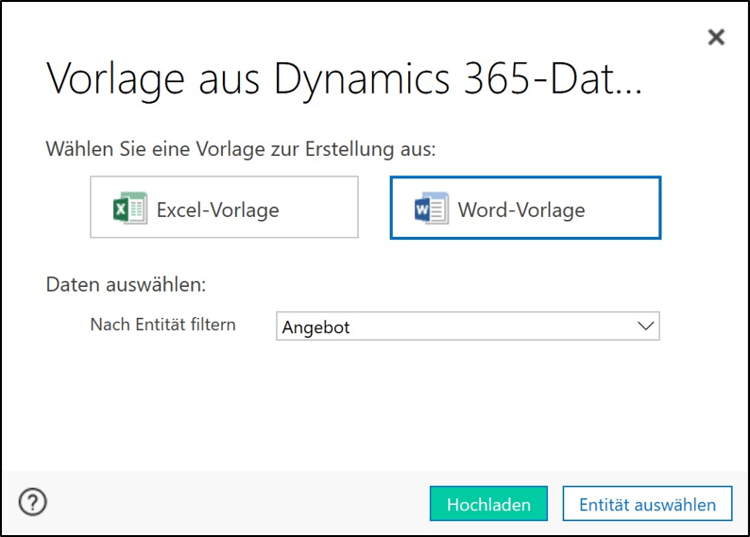Viewport: 750px width, 537px height.
Task: Select the Excel-Vorlage template option
Action: point(224,208)
